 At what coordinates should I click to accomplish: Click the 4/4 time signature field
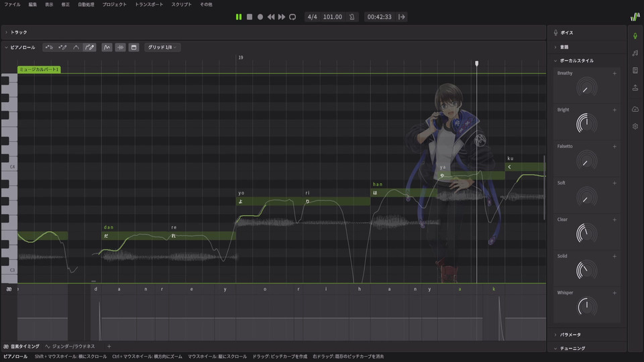pyautogui.click(x=312, y=17)
